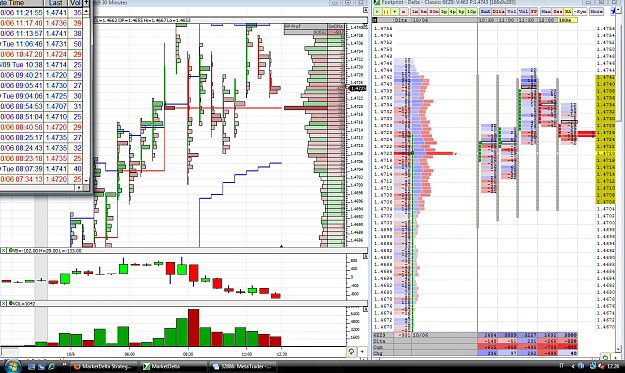Click the yellow BA button in Footprint toolbar
Viewport: 625px width, 373px height.
click(568, 12)
